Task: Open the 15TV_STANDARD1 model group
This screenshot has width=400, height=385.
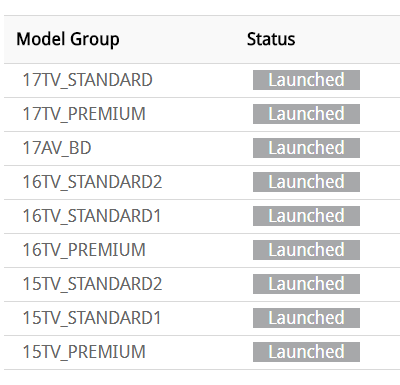Action: 92,318
